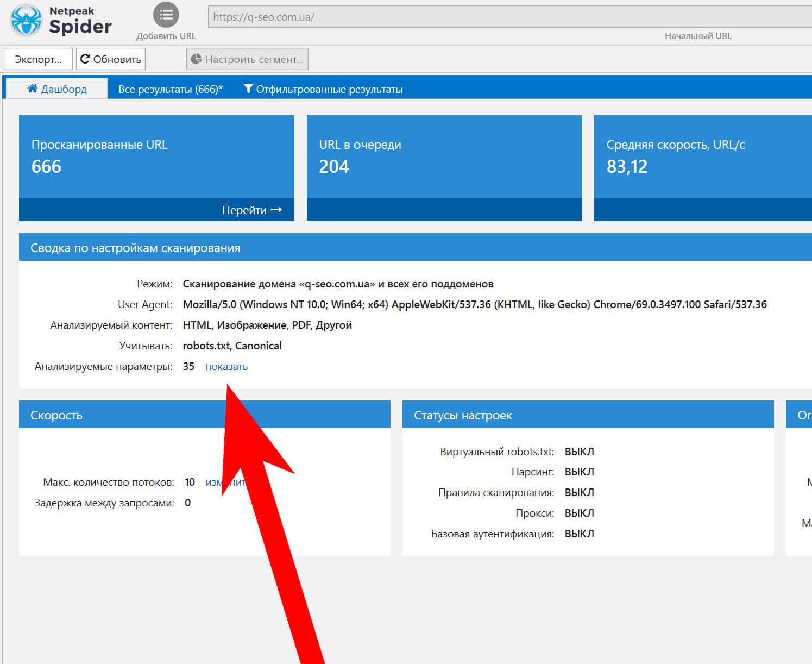Click ВЫКЛ status for Базовая аутентификация

click(579, 534)
